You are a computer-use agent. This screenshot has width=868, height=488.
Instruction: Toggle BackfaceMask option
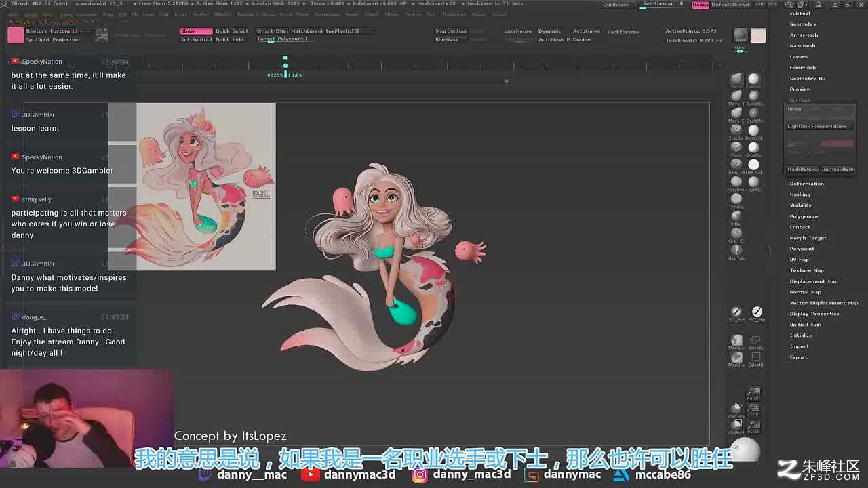tap(623, 32)
